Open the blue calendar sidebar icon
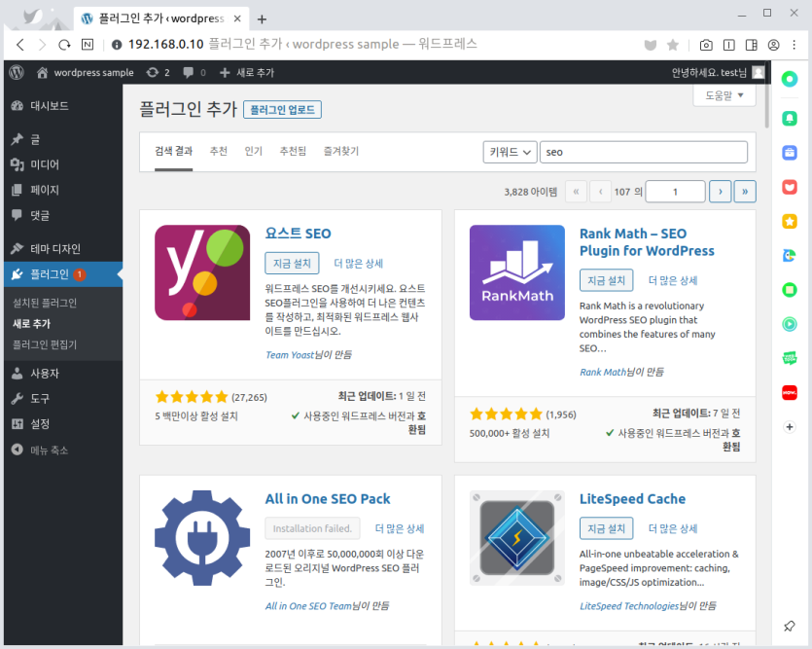Viewport: 812px width, 649px height. click(790, 153)
